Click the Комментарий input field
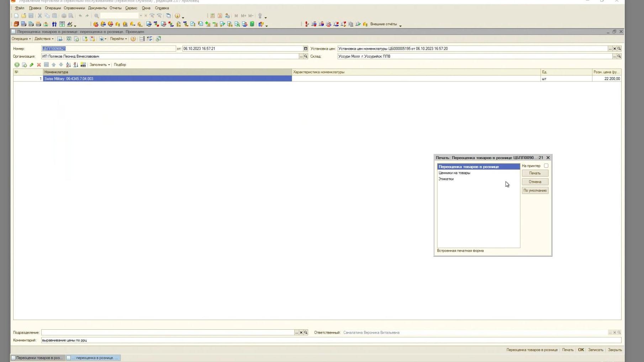The height and width of the screenshot is (362, 644). (x=331, y=340)
